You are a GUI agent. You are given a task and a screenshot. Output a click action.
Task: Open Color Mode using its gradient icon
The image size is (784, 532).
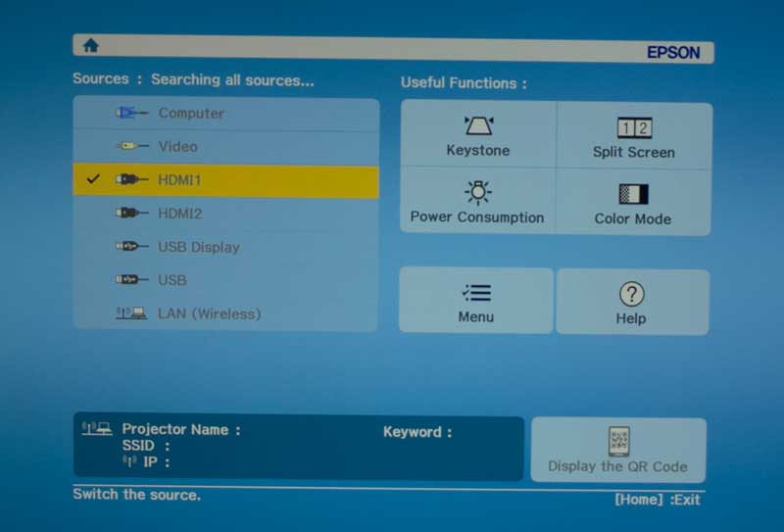[633, 194]
